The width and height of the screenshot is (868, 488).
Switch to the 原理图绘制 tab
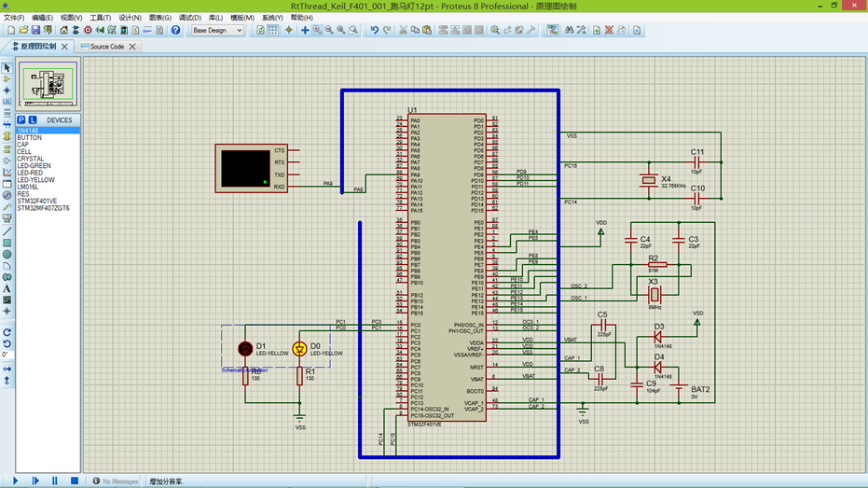(37, 47)
